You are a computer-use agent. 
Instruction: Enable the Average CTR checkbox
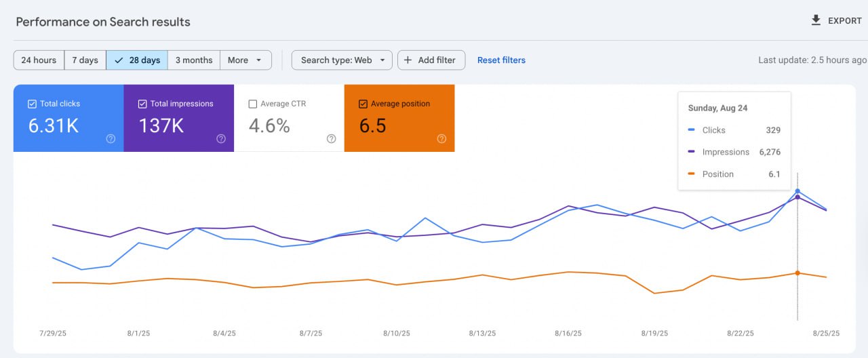[x=253, y=104]
